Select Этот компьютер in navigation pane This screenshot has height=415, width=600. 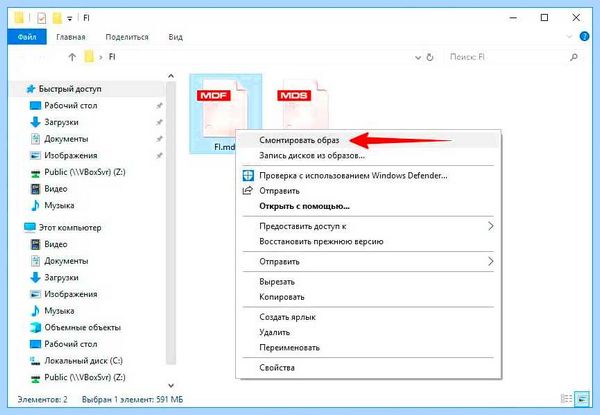(x=63, y=228)
